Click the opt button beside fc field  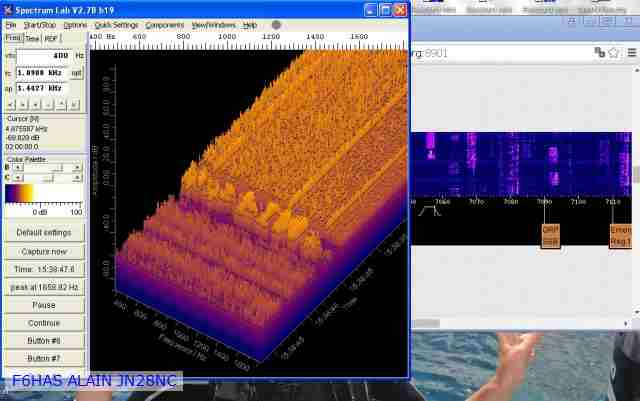click(76, 73)
